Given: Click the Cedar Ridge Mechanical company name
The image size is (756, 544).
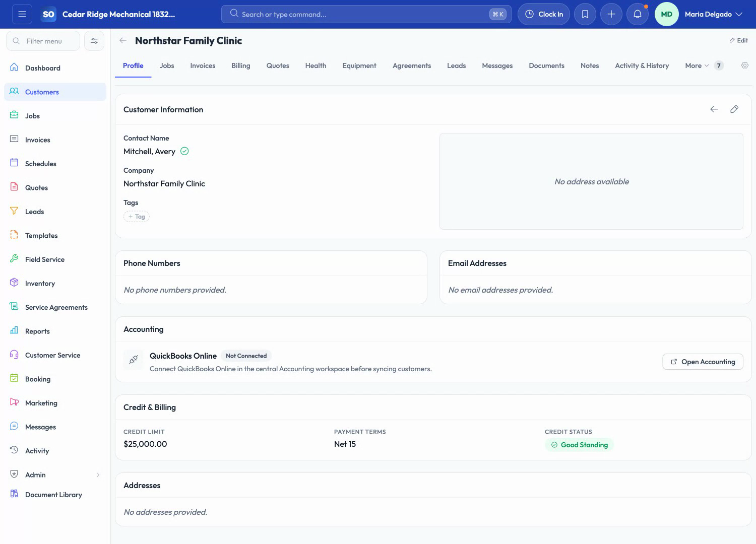Looking at the screenshot, I should pyautogui.click(x=118, y=14).
